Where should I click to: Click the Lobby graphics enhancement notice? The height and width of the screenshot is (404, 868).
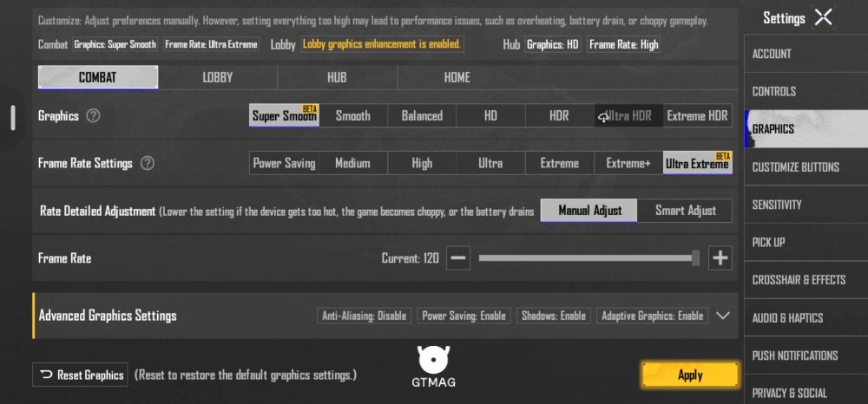click(x=382, y=44)
